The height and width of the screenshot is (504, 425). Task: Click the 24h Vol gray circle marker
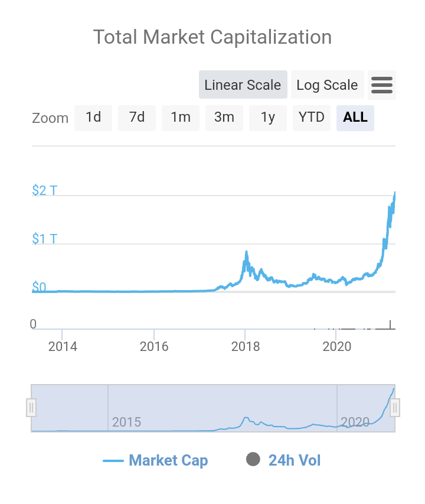253,460
